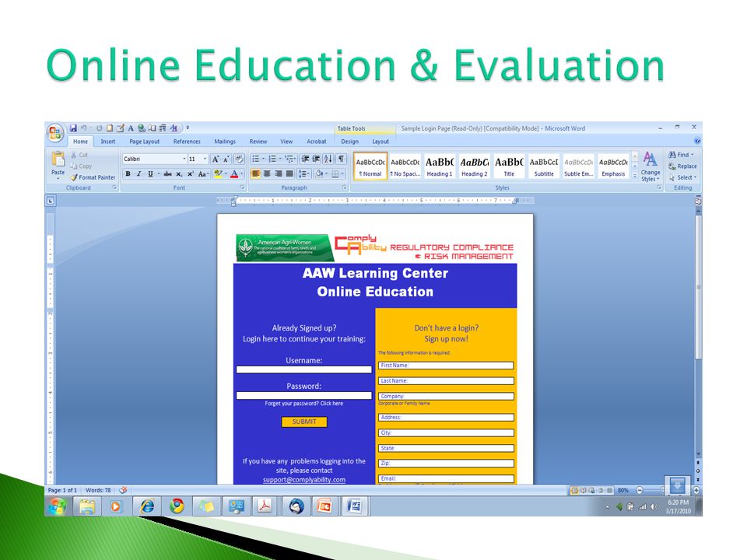Increase paragraph indent
747x560 pixels.
tap(316, 159)
